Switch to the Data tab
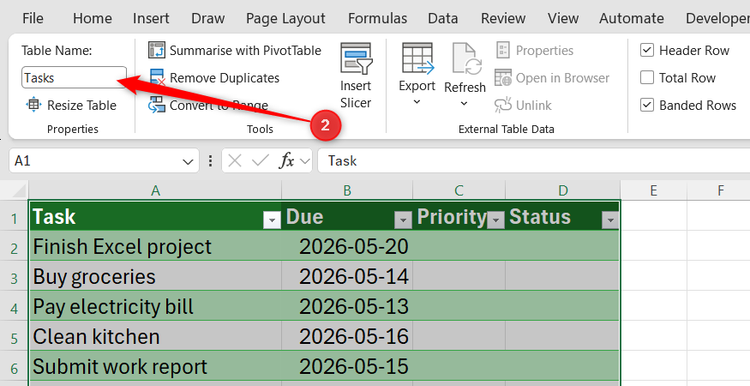750x386 pixels. (443, 18)
